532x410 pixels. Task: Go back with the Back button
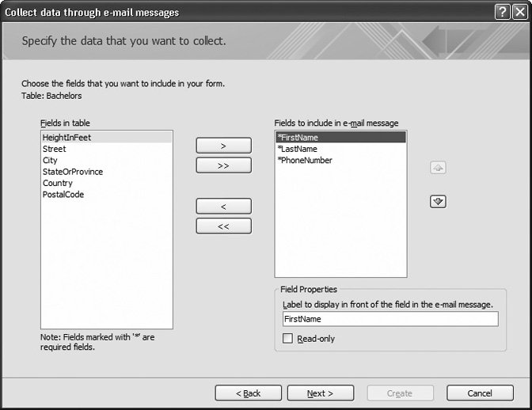[x=249, y=393]
